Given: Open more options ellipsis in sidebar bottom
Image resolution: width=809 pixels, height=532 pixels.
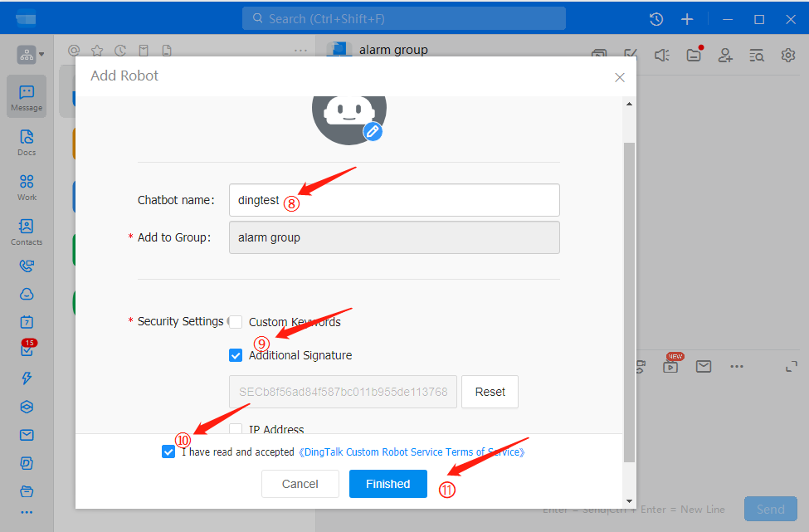Looking at the screenshot, I should pyautogui.click(x=27, y=512).
